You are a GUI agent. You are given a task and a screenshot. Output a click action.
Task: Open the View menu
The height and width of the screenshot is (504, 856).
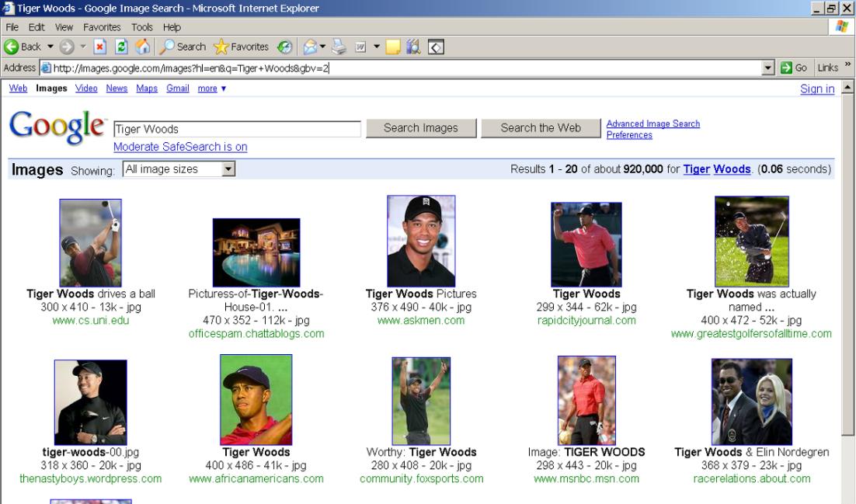(x=64, y=27)
